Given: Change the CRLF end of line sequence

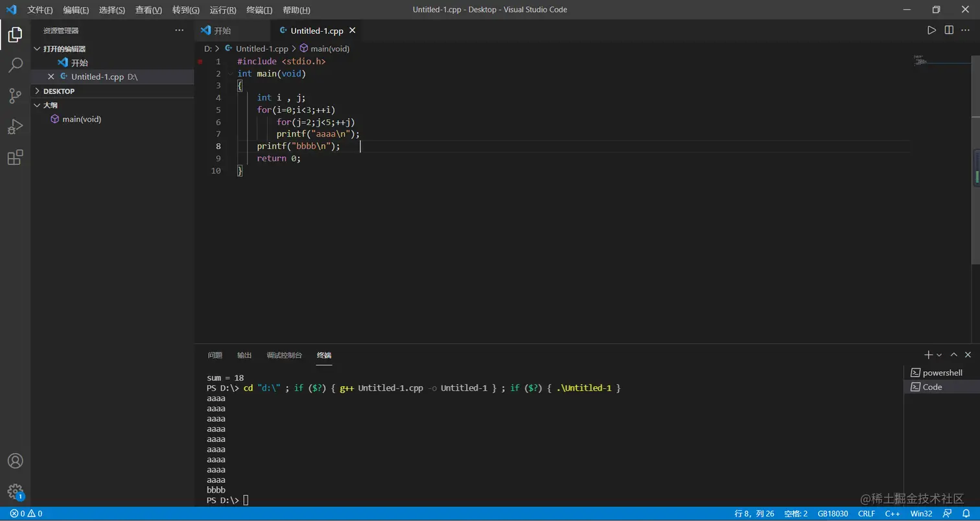Looking at the screenshot, I should point(867,514).
